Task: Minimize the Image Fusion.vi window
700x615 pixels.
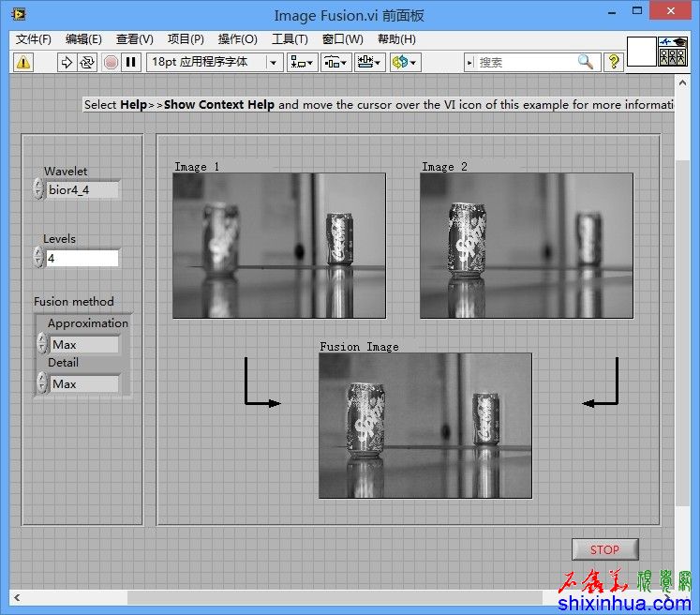Action: click(x=612, y=11)
